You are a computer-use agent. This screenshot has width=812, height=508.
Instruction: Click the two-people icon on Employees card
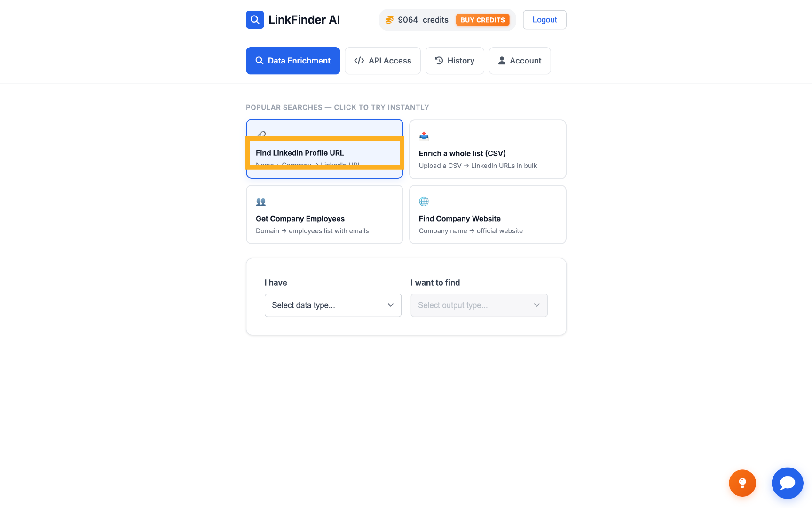click(261, 202)
